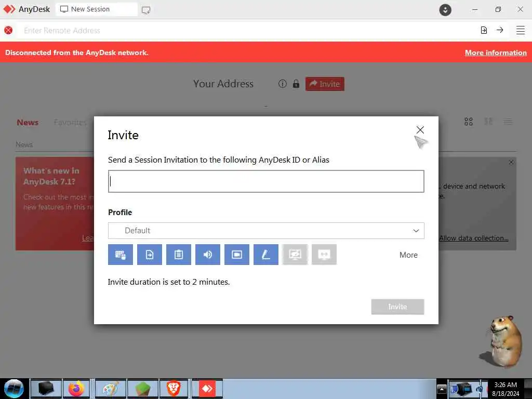
Task: Open the More information link
Action: tap(496, 52)
